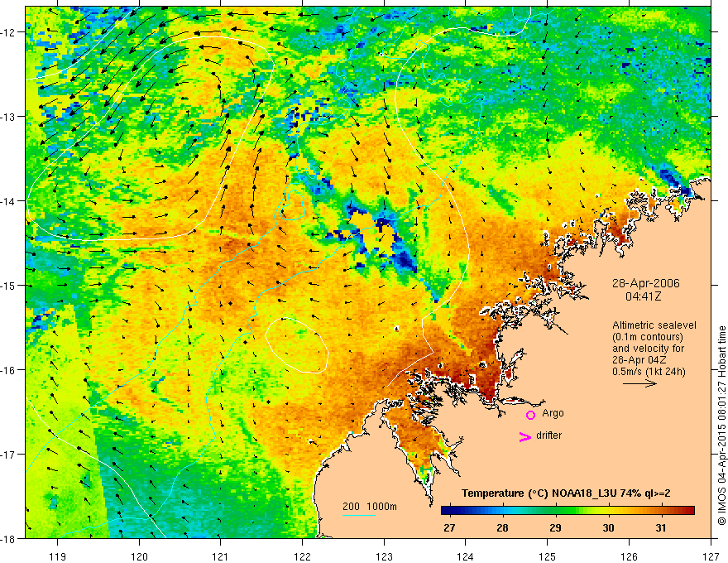Click latitude axis label -16
The image size is (728, 563).
tap(9, 370)
